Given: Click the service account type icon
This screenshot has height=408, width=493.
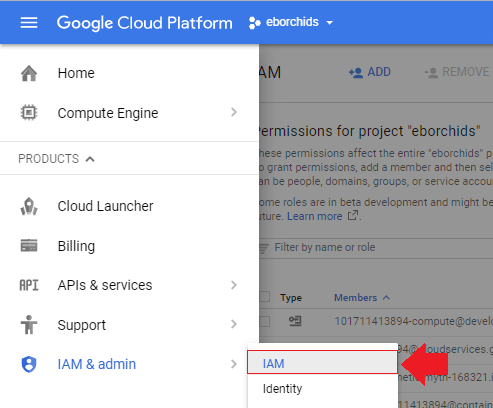Looking at the screenshot, I should (295, 321).
